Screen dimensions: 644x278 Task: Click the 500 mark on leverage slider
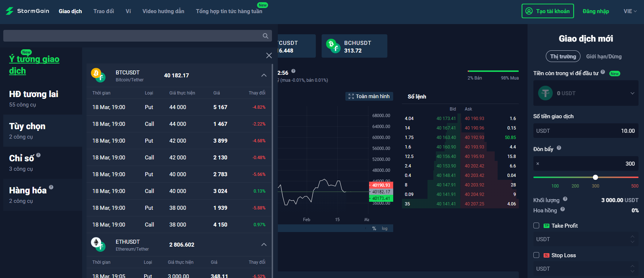(x=635, y=186)
